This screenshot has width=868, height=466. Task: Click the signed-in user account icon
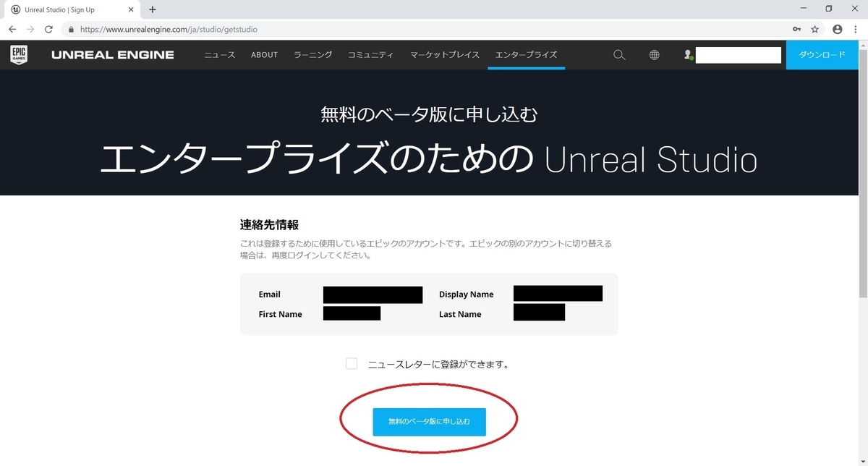click(688, 55)
